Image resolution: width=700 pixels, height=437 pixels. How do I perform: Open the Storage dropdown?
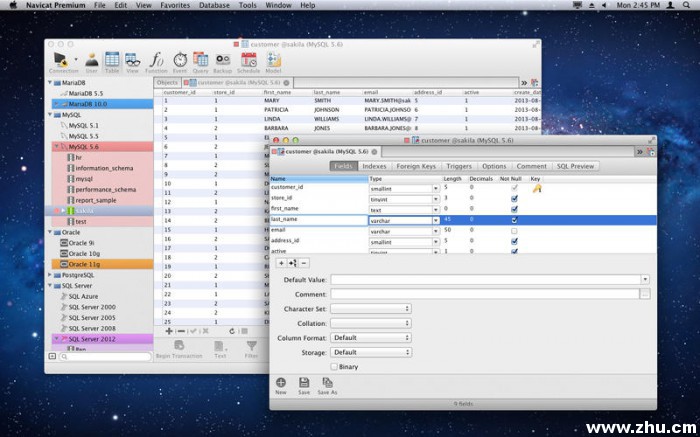pos(370,352)
